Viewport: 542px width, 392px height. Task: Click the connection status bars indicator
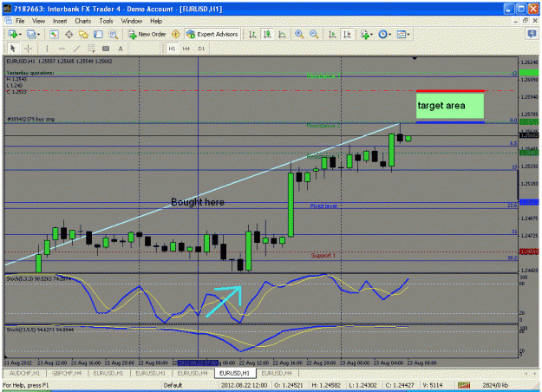click(464, 385)
